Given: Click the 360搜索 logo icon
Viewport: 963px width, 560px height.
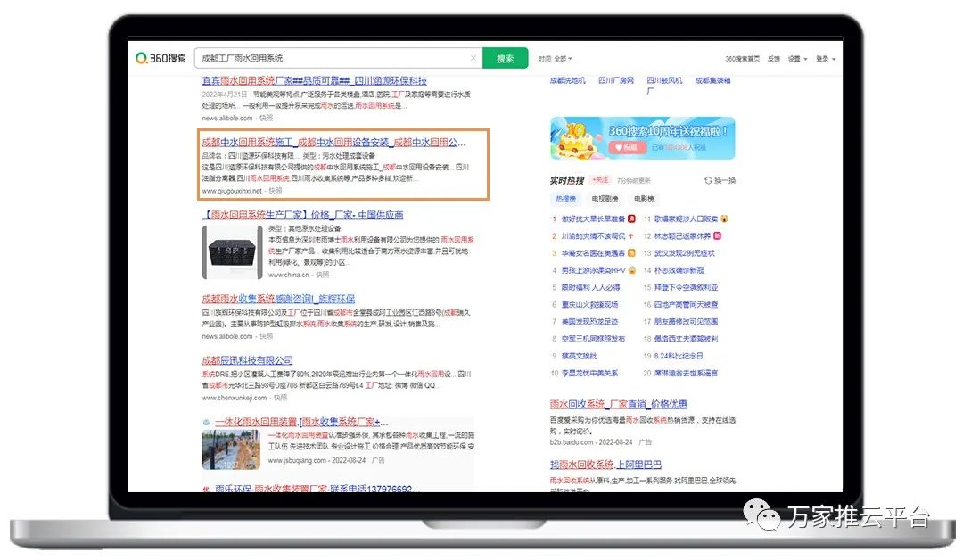Looking at the screenshot, I should pyautogui.click(x=142, y=58).
